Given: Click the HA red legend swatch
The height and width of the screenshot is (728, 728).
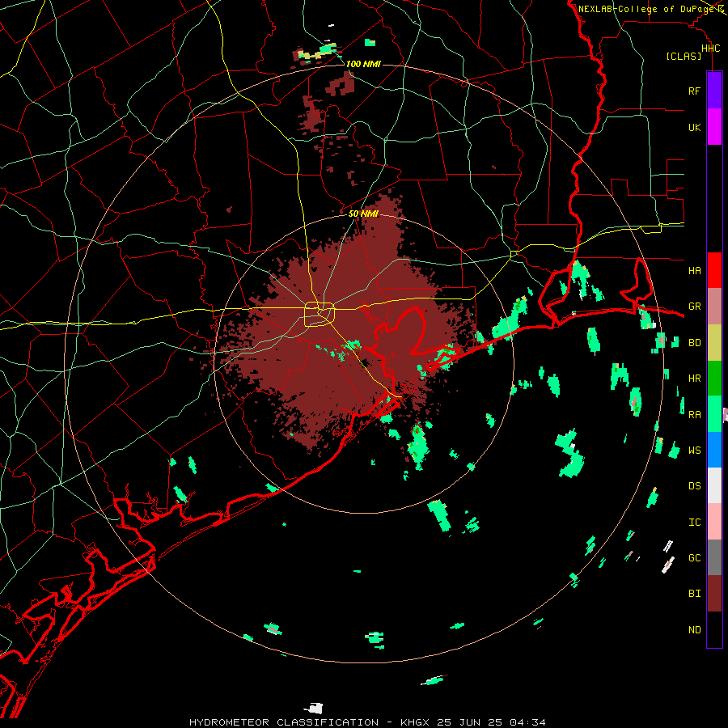Looking at the screenshot, I should tap(714, 270).
